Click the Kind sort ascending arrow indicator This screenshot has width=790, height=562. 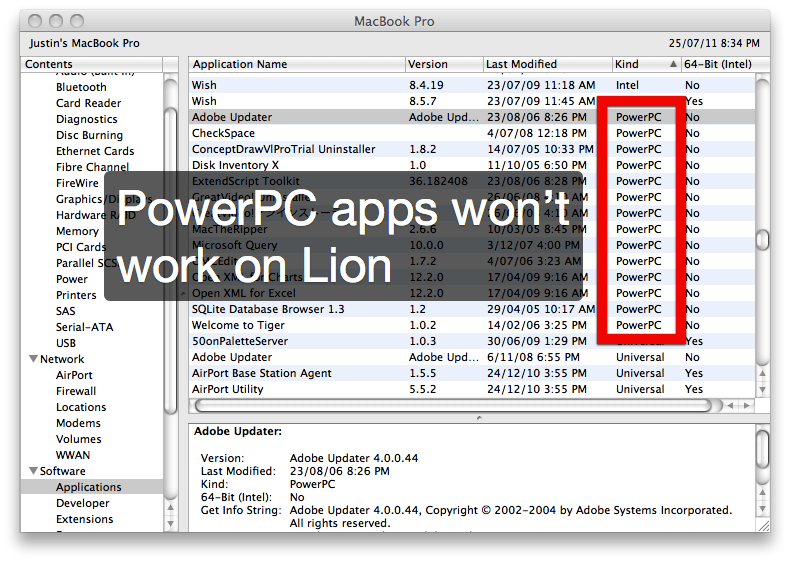point(673,64)
